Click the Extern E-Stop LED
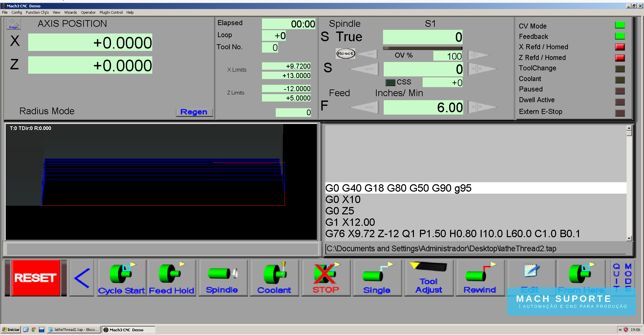The image size is (644, 335). pyautogui.click(x=620, y=113)
